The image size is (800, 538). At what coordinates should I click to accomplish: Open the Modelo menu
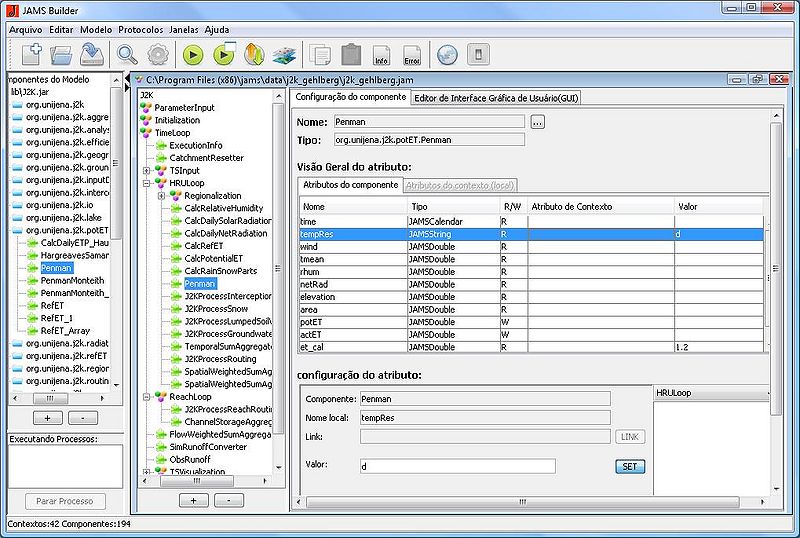pyautogui.click(x=96, y=30)
